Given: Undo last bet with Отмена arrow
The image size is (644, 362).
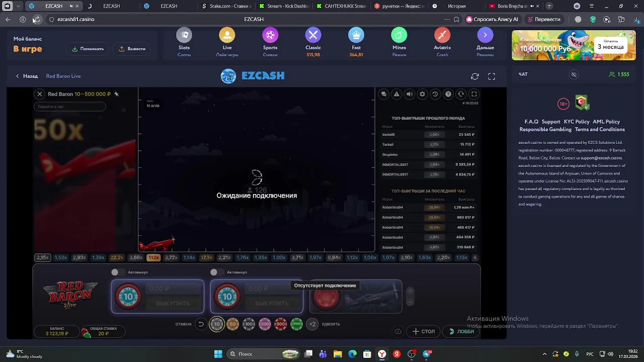Looking at the screenshot, I should point(201,324).
